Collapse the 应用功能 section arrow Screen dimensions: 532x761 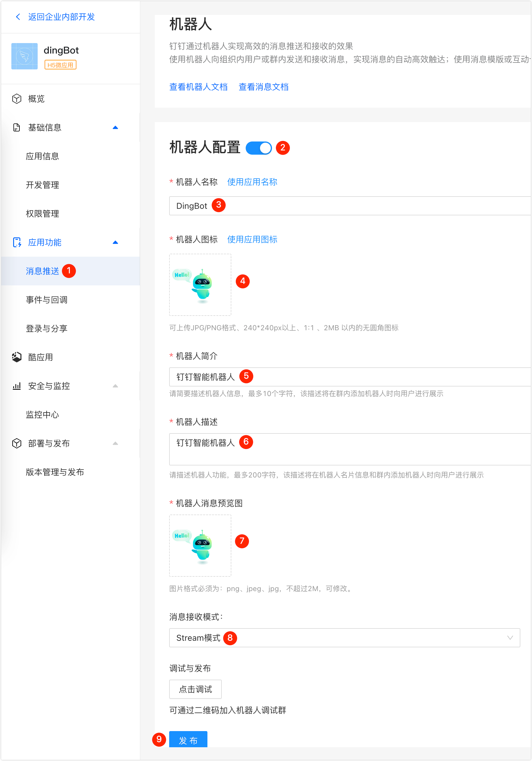(115, 242)
